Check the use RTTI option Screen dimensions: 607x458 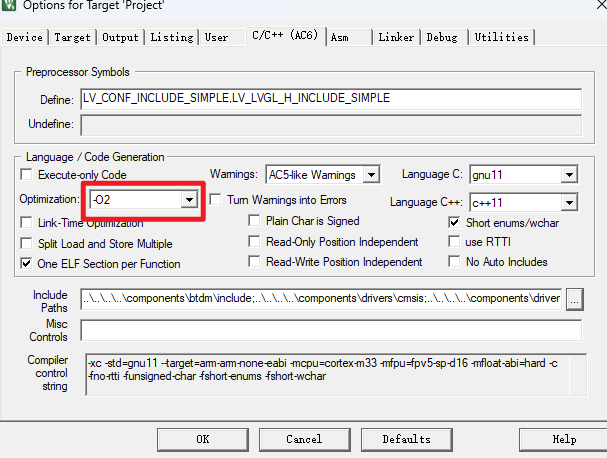[x=455, y=242]
